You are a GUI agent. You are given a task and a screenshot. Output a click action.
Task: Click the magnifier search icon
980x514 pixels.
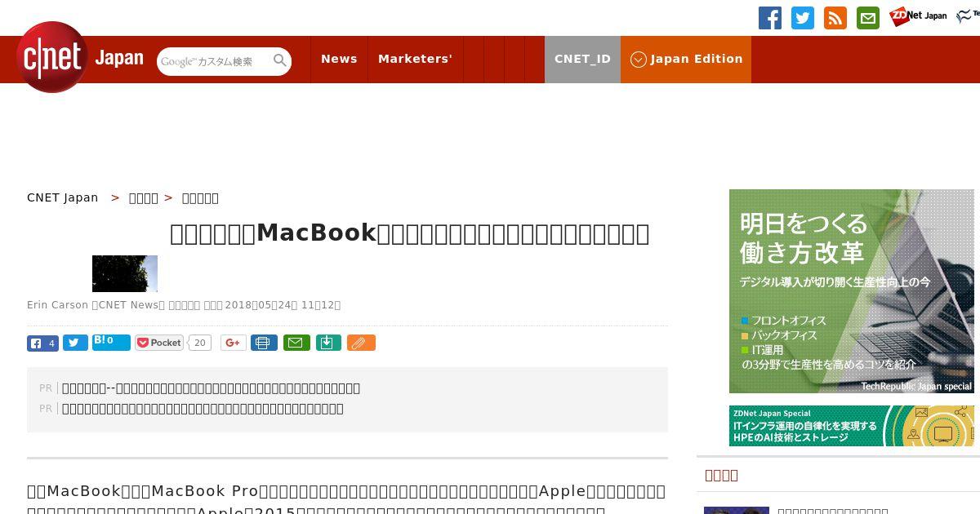pyautogui.click(x=280, y=60)
